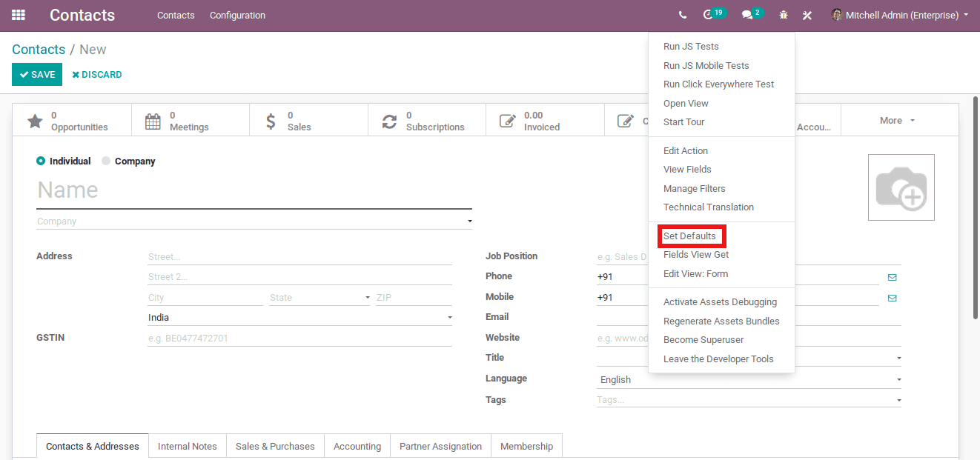Open the Title dropdown arrow
The height and width of the screenshot is (460, 980).
click(898, 359)
